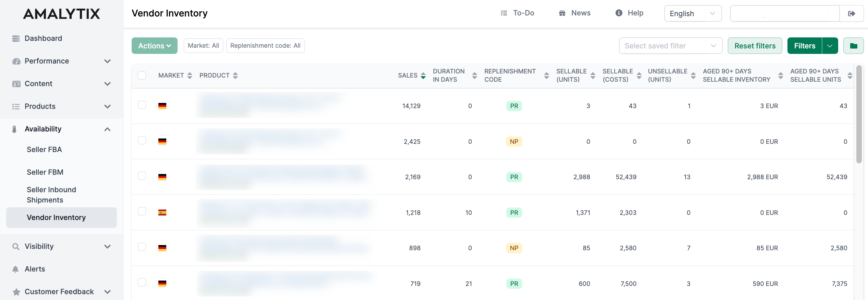
Task: Open the Actions dropdown
Action: (x=155, y=46)
